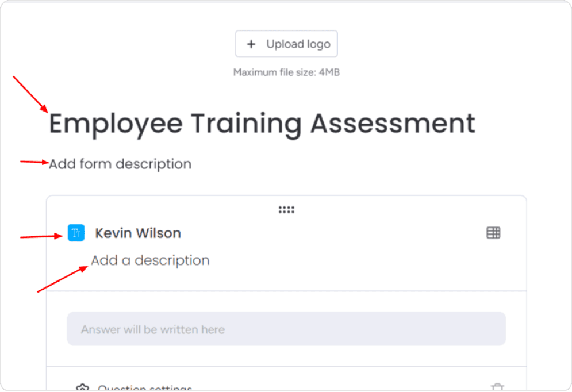Click the Maximum file size 4MB caption
This screenshot has width=572, height=392.
(286, 72)
